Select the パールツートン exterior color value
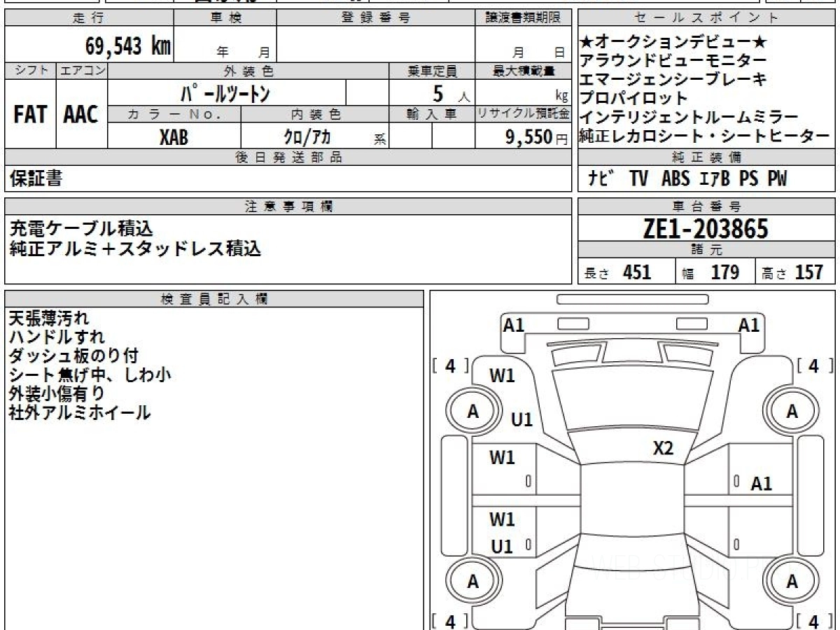This screenshot has height=630, width=840. [x=226, y=93]
